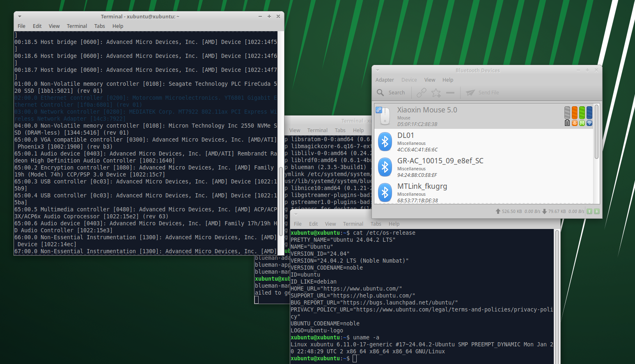The height and width of the screenshot is (364, 635).
Task: Open View menu in Bluetooth Devices
Action: (430, 80)
